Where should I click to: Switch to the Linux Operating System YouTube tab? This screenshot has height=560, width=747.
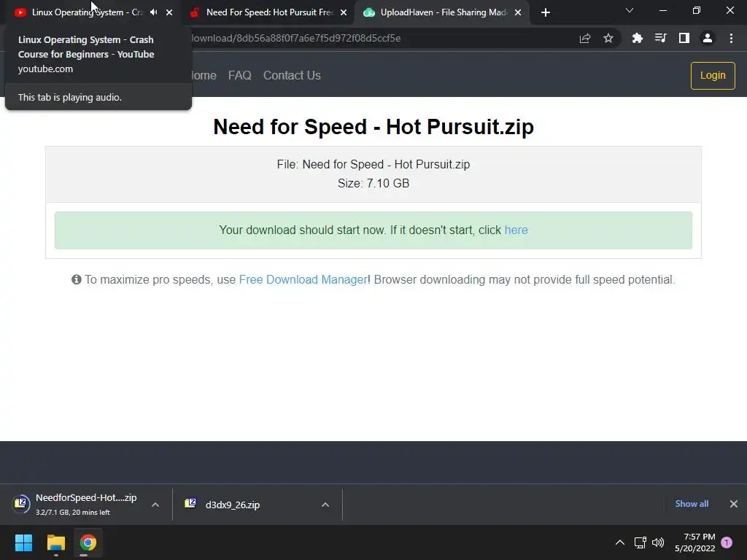point(87,12)
